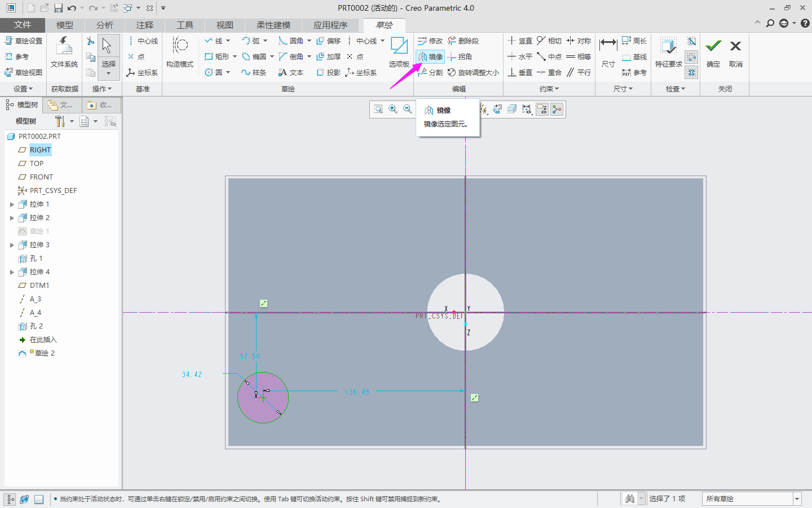Click Rotate Resize (旋转调整大小) tool
The width and height of the screenshot is (812, 508).
pyautogui.click(x=473, y=72)
